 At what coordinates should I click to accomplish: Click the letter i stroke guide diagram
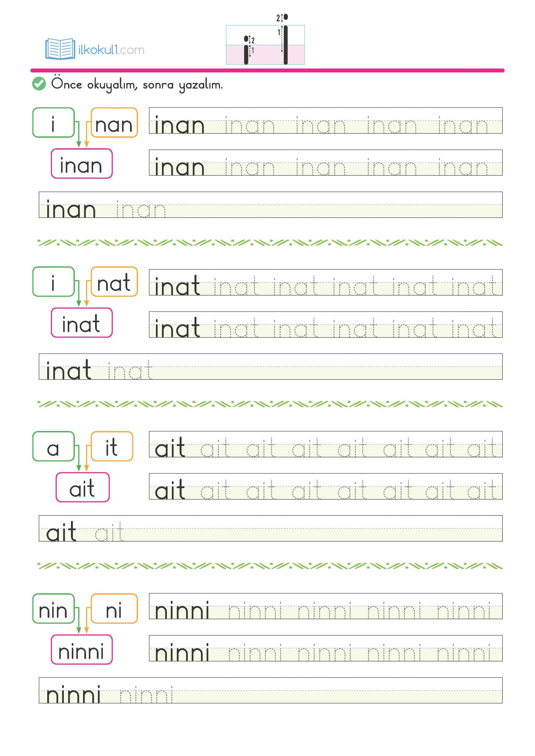pyautogui.click(x=265, y=45)
